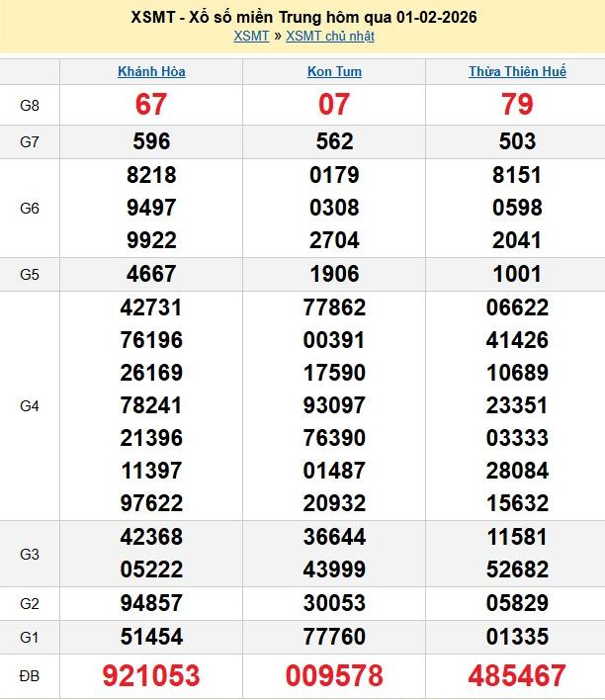Click G4 number 97622
Viewport: 605px width, 700px height.
tap(151, 503)
